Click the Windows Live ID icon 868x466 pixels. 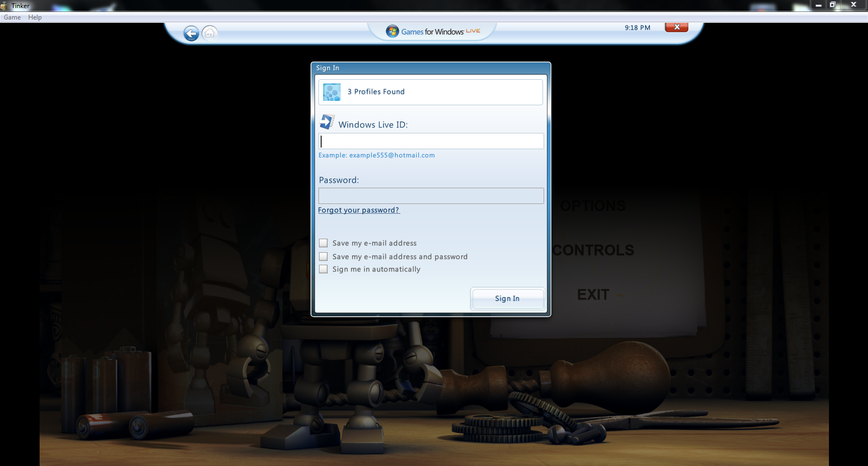[327, 122]
